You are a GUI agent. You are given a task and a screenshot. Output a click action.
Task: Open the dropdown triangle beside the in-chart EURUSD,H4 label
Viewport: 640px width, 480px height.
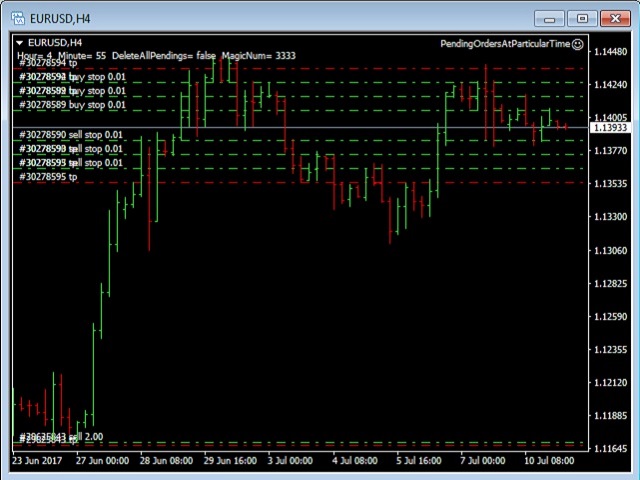pyautogui.click(x=19, y=43)
